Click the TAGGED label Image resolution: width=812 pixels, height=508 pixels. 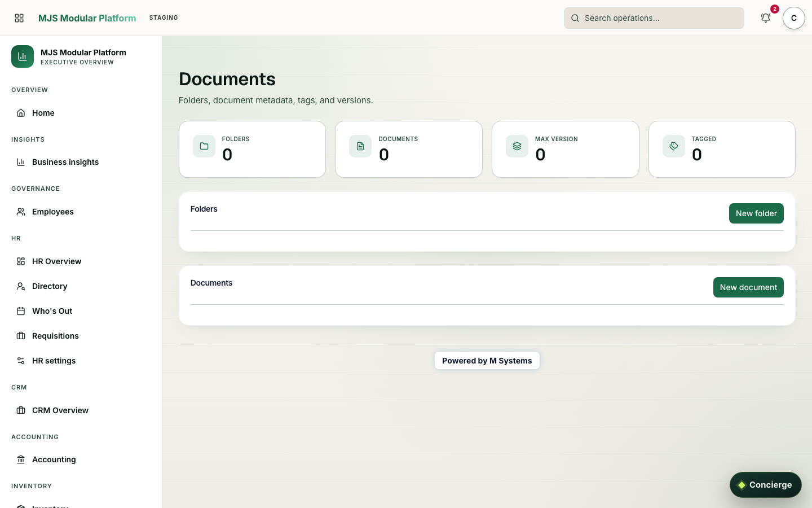(x=704, y=139)
